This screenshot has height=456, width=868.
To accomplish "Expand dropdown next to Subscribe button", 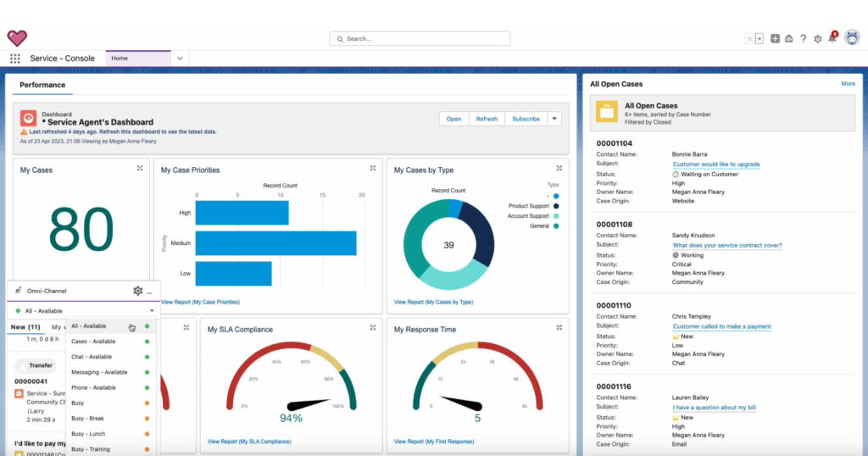I will click(x=554, y=119).
